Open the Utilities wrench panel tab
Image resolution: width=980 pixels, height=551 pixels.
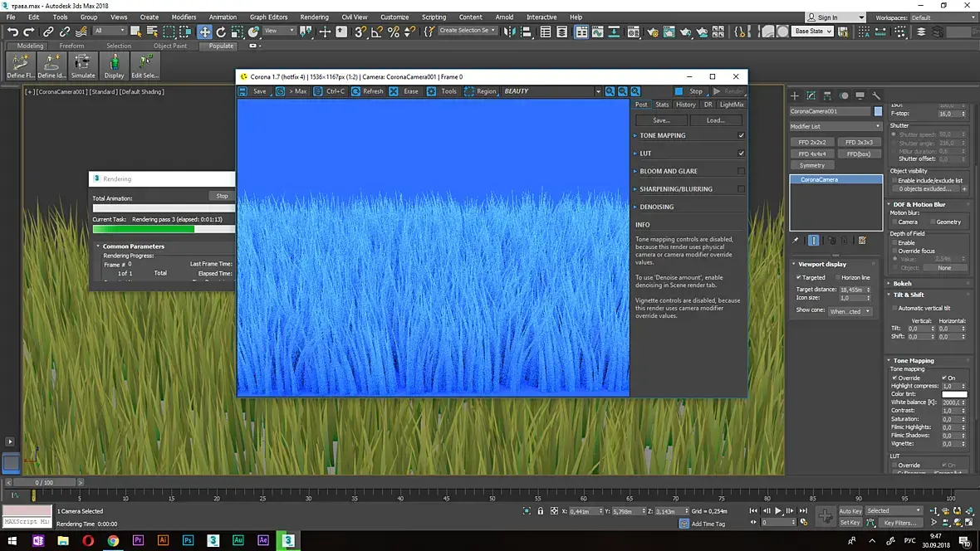pos(875,95)
